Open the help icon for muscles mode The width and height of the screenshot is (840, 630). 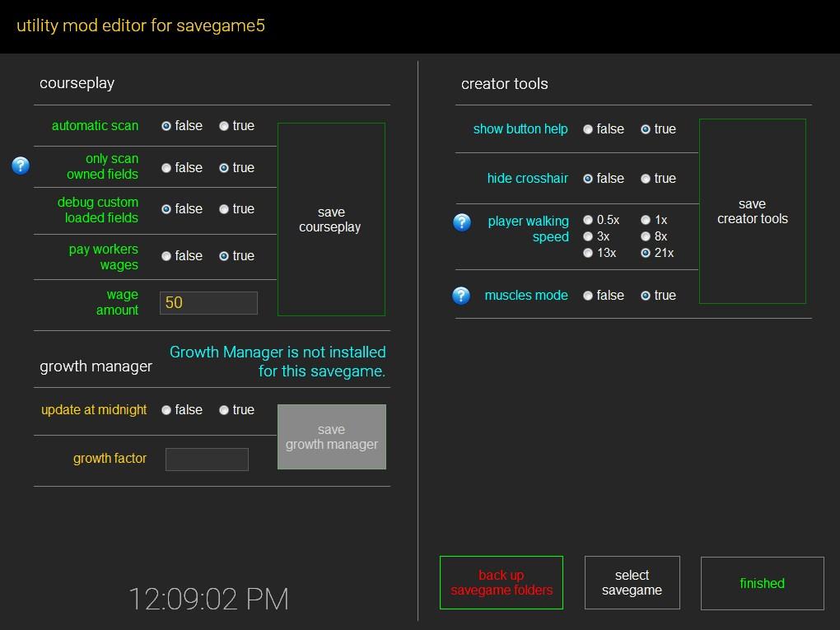[461, 296]
